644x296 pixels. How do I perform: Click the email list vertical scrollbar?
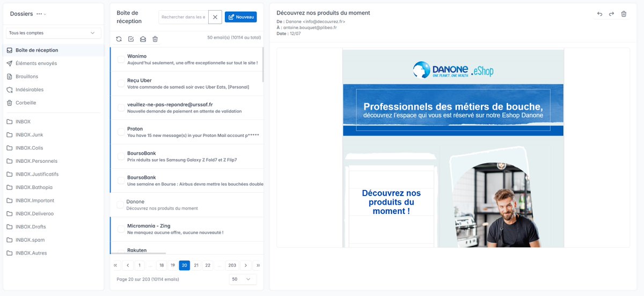(x=262, y=64)
